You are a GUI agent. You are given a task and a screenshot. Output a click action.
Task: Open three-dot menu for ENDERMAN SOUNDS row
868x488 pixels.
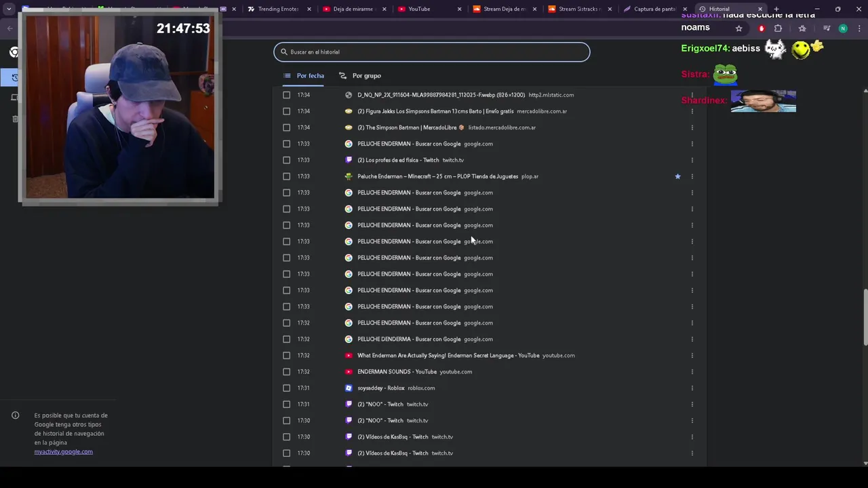(x=692, y=371)
